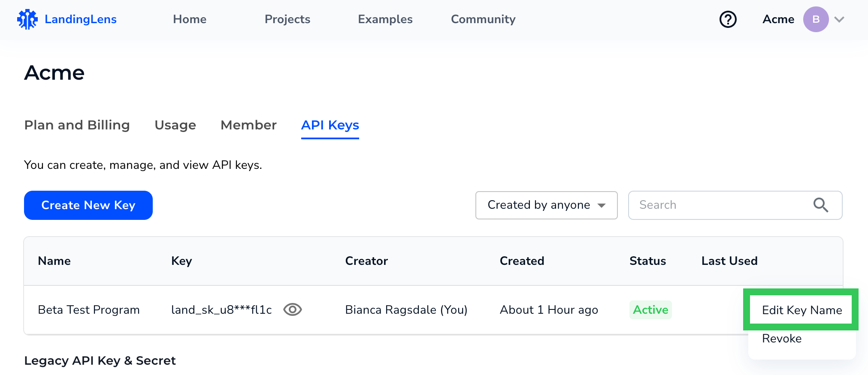Choose Edit Key Name from menu
This screenshot has height=375, width=868.
pos(801,310)
